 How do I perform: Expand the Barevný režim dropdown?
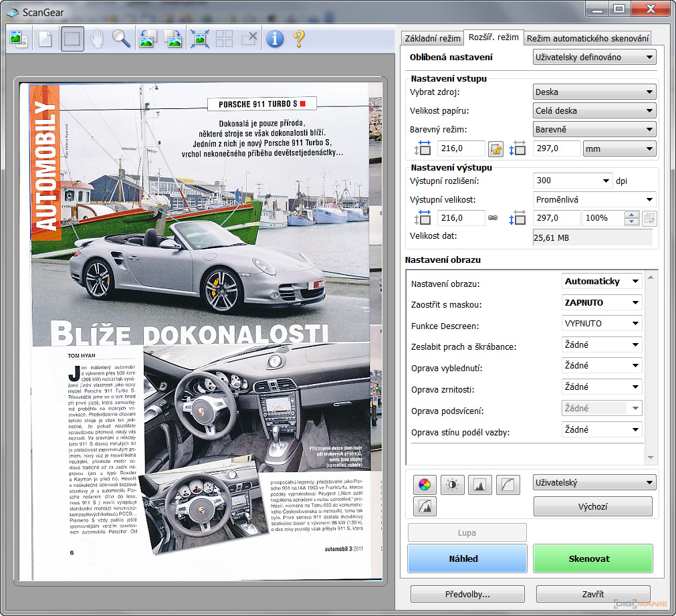click(x=594, y=130)
